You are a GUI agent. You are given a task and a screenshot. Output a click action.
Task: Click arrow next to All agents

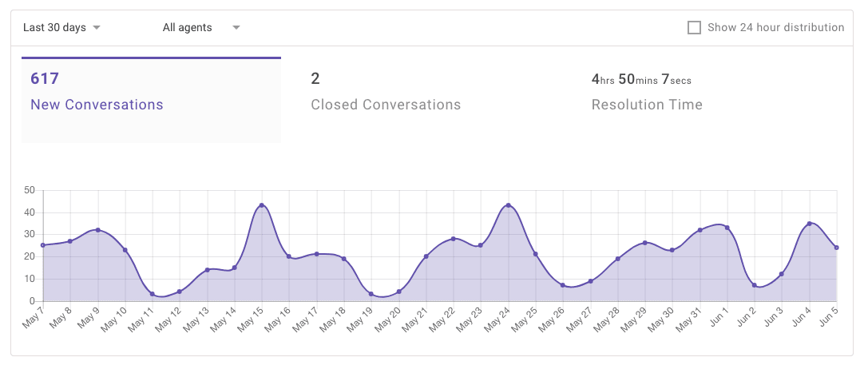tap(236, 28)
